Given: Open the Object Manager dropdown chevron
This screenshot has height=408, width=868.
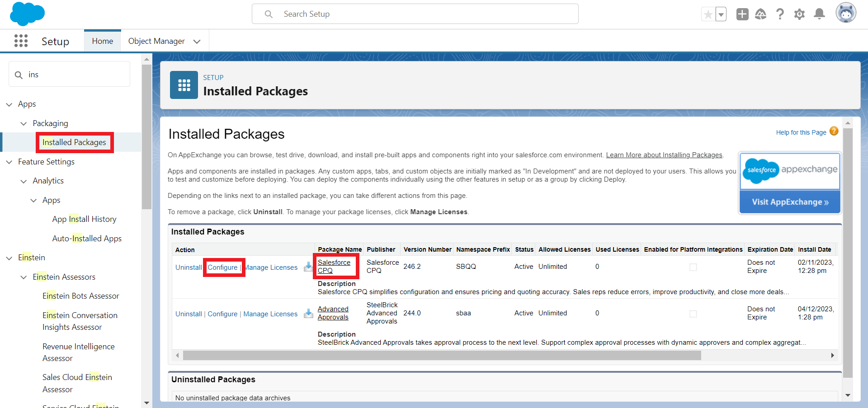Looking at the screenshot, I should coord(197,42).
